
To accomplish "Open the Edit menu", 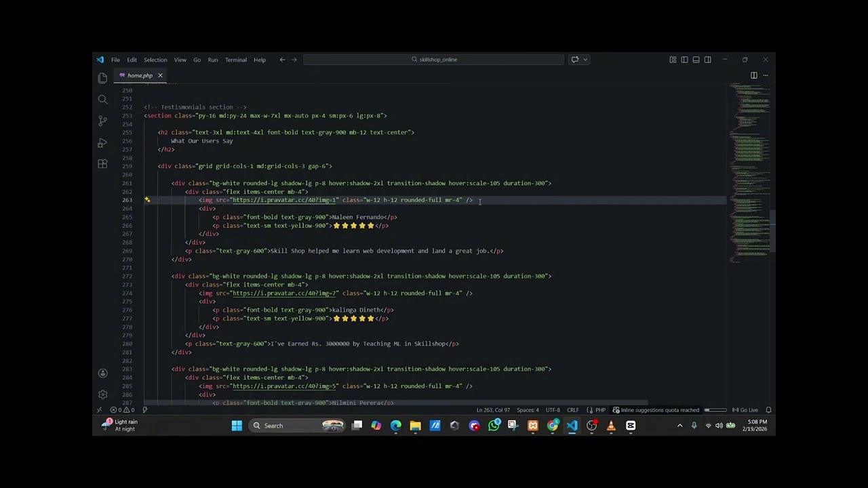I will click(132, 60).
